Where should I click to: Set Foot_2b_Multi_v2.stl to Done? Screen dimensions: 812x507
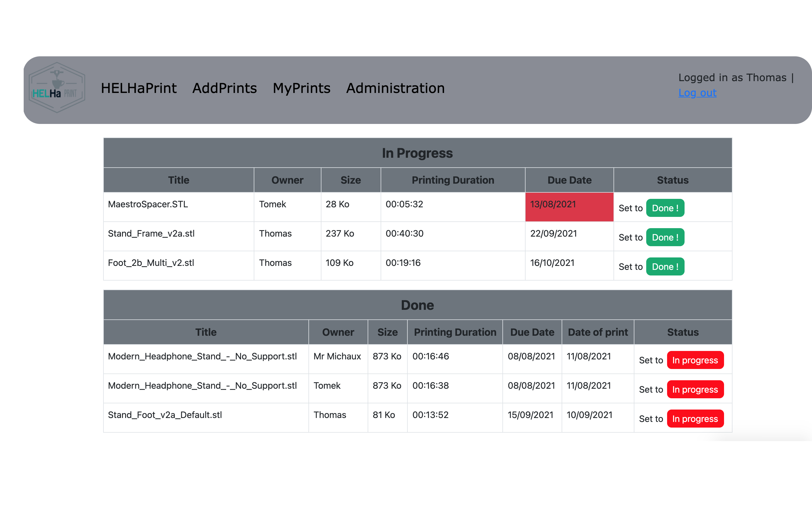click(x=665, y=266)
